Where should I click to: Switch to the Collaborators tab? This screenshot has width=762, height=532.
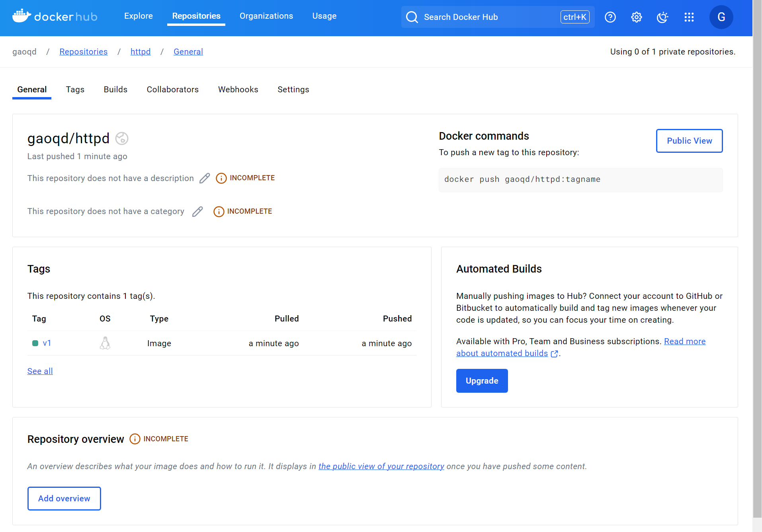[173, 90]
